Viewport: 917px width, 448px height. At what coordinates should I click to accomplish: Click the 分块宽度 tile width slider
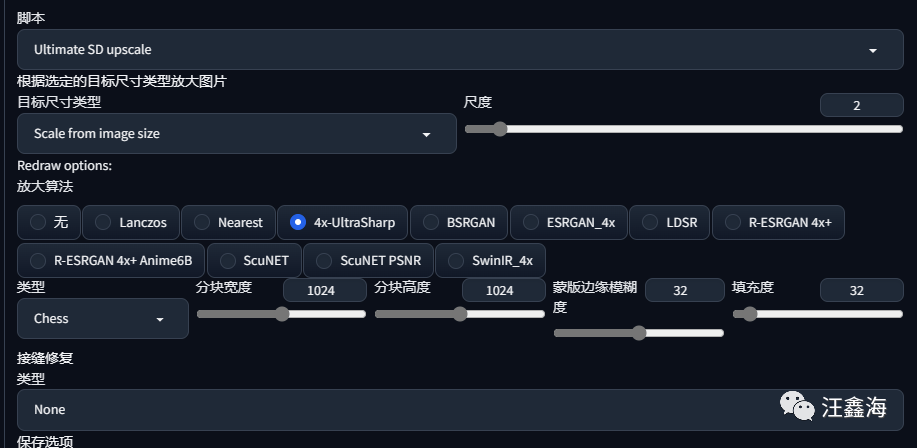click(281, 314)
